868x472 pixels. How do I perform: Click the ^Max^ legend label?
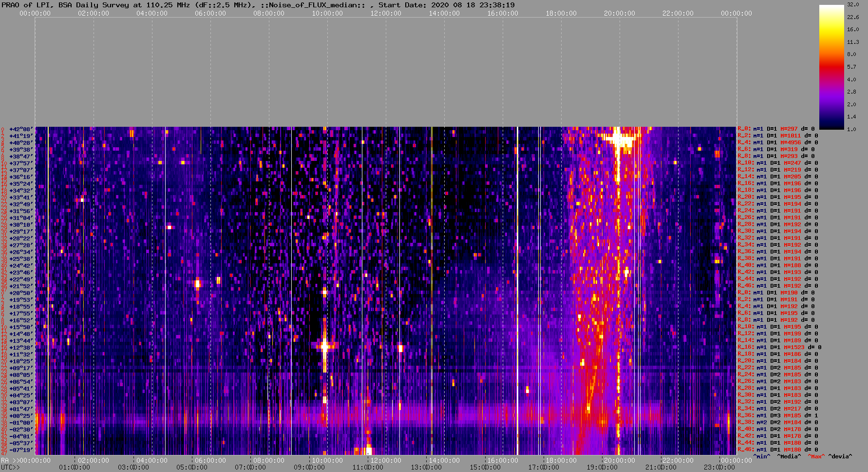[x=816, y=457]
